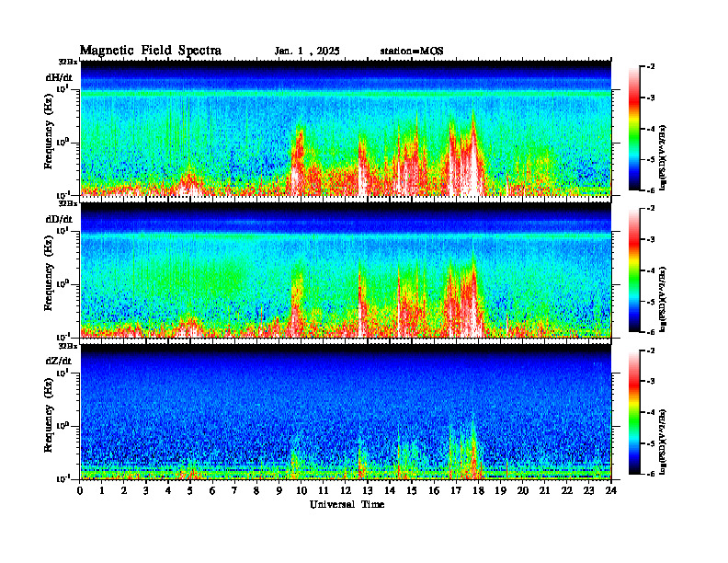This screenshot has height=563, width=728.
Task: Click the "-5" value on the dD/dt color bar
Action: click(x=651, y=302)
